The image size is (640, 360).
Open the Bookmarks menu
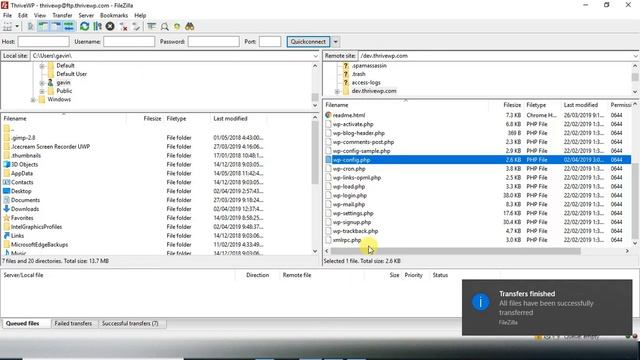pyautogui.click(x=114, y=15)
